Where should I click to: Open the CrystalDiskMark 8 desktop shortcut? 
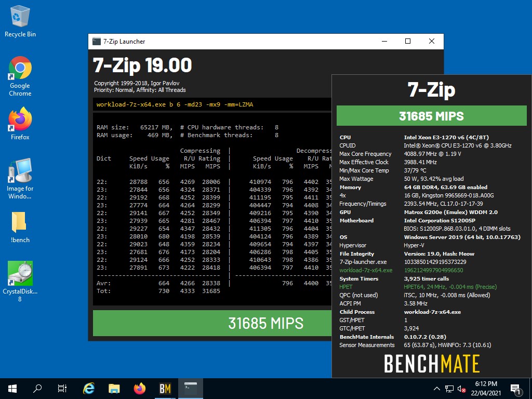click(20, 281)
